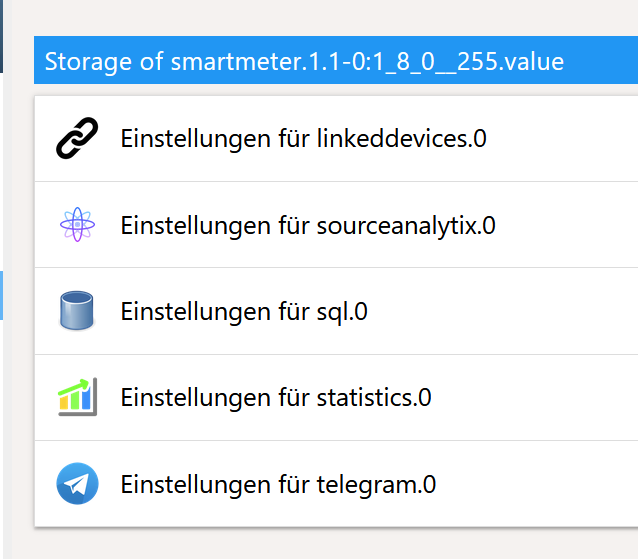This screenshot has height=559, width=638.
Task: Click the "sql.0" instance name text
Action: 340,311
